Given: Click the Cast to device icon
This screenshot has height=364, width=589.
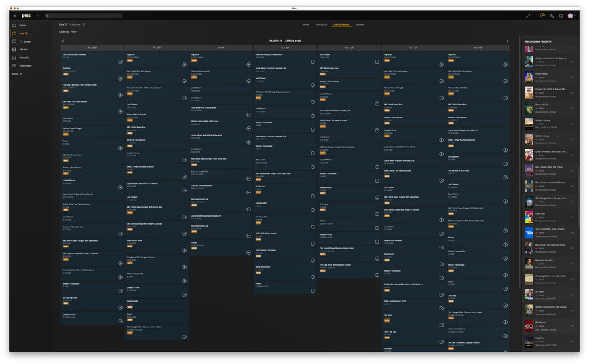Looking at the screenshot, I should point(560,16).
